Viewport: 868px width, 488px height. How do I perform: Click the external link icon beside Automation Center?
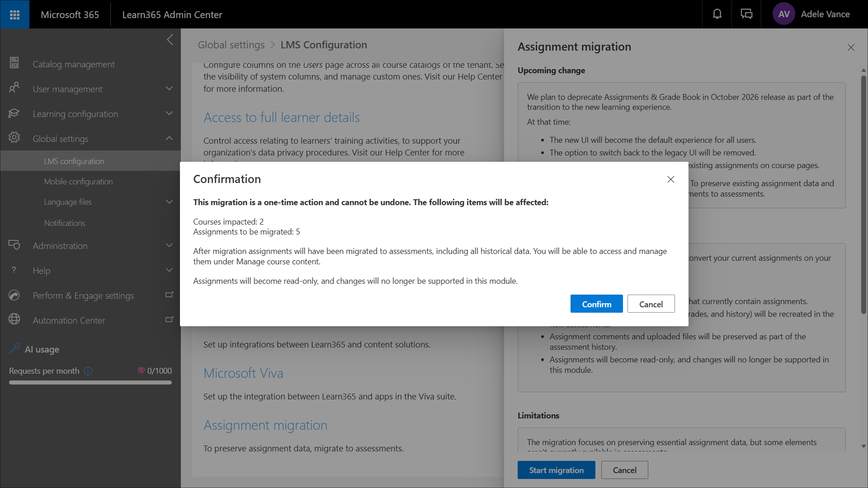[x=170, y=319]
